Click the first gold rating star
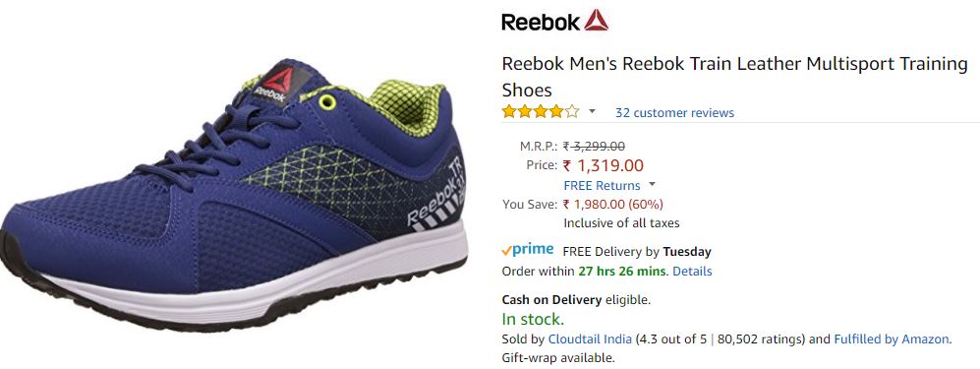980x369 pixels. (x=509, y=112)
